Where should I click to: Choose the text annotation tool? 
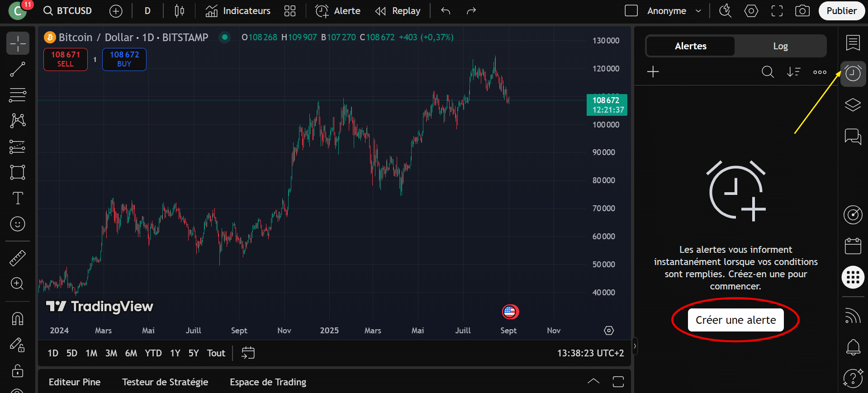[x=18, y=198]
